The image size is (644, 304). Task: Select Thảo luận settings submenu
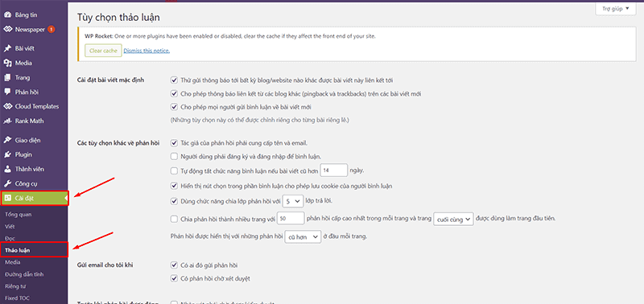coord(34,250)
